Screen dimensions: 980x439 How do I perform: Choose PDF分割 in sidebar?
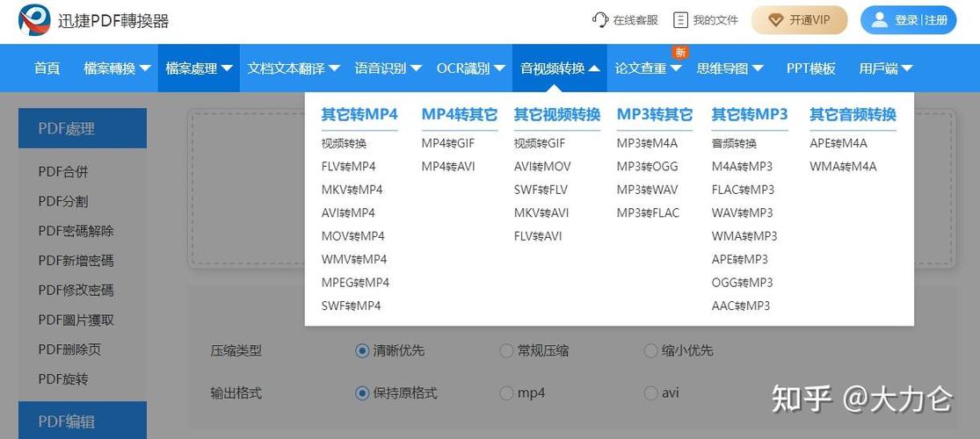pos(63,201)
